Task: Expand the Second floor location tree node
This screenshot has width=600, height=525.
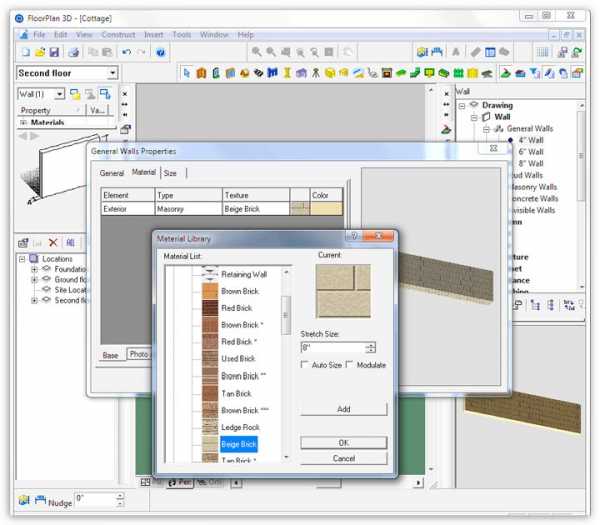Action: (x=34, y=301)
